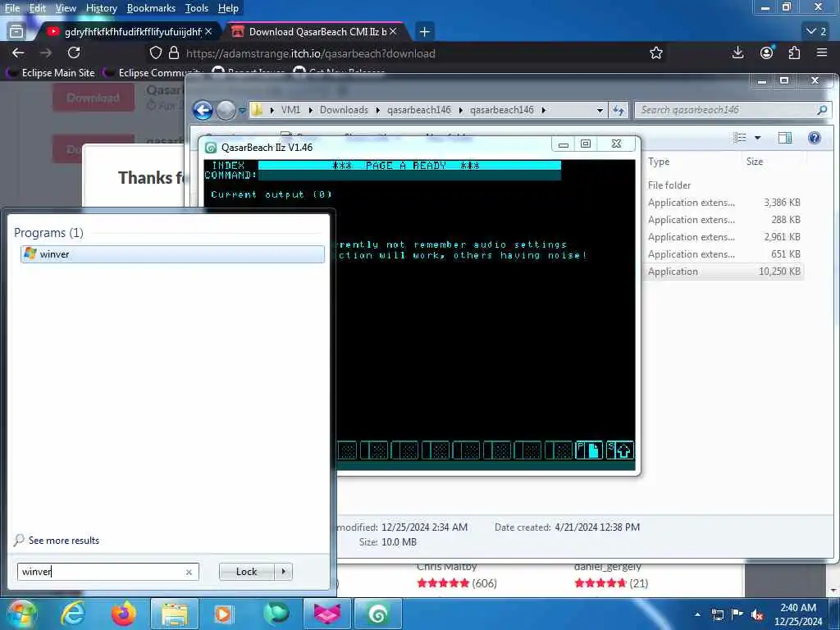840x630 pixels.
Task: Expand the address bar history dropdown
Action: (x=600, y=111)
